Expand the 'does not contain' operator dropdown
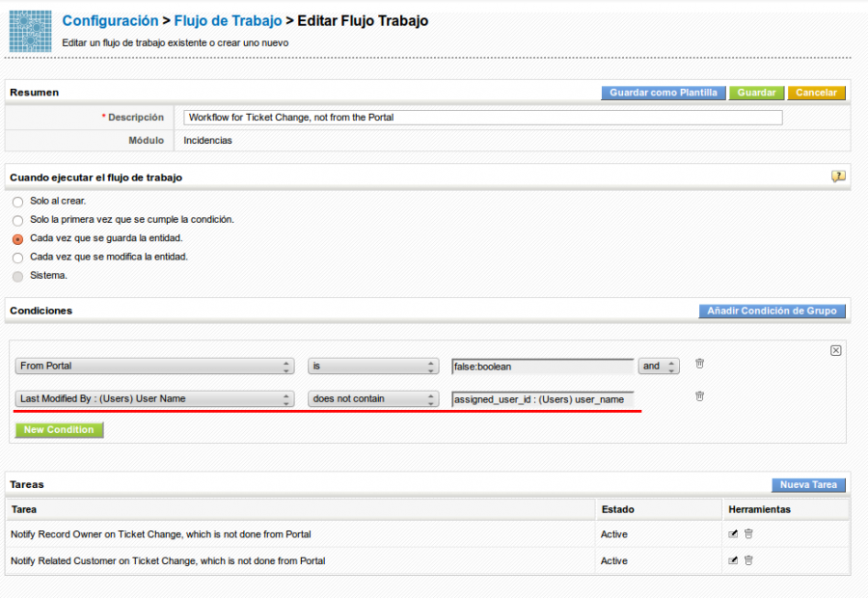Screen dimensions: 868x598 (x=373, y=399)
